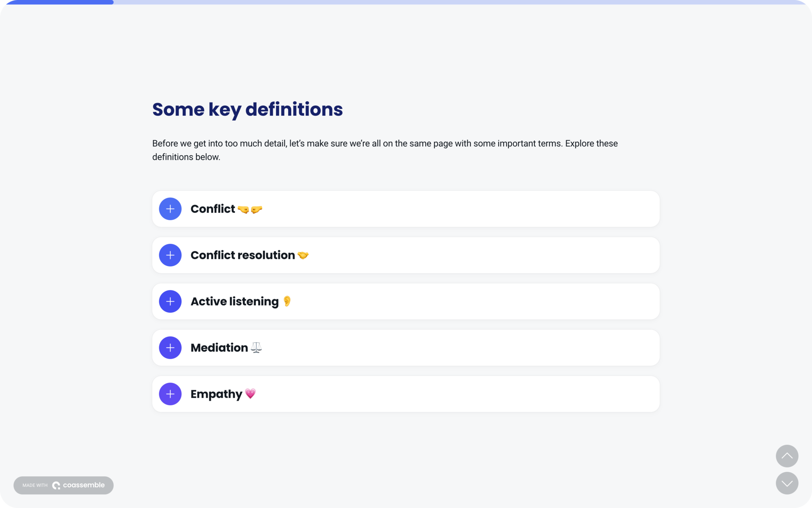The image size is (812, 508).
Task: Expand the Empathy accordion title
Action: click(216, 394)
